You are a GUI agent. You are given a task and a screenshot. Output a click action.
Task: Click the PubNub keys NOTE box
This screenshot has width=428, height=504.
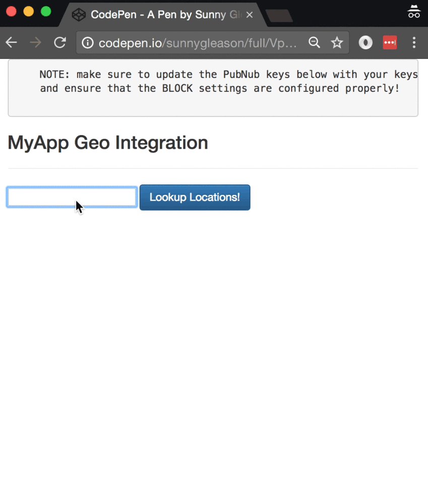[x=213, y=88]
